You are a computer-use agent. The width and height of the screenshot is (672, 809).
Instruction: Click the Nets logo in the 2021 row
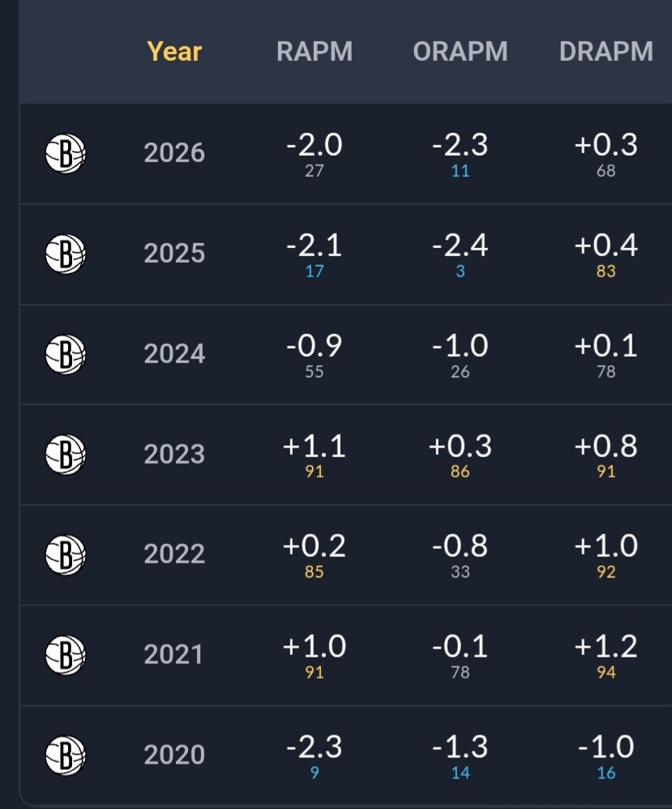[66, 655]
